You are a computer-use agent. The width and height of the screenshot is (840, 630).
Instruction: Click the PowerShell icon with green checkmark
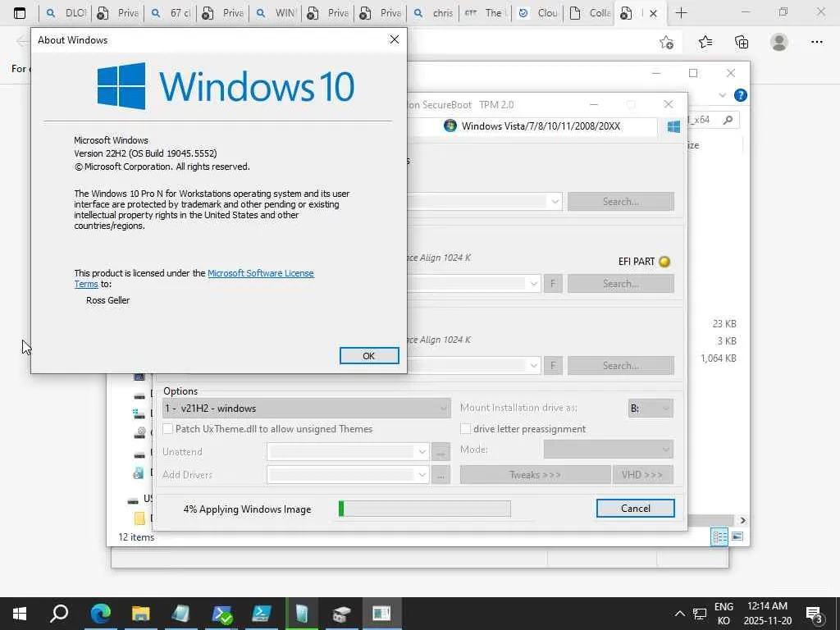[221, 614]
